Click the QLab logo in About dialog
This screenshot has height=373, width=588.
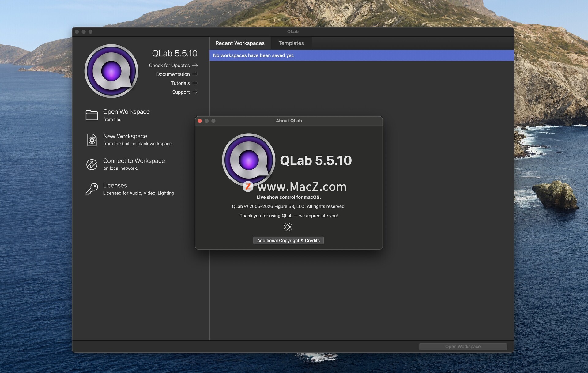(248, 160)
